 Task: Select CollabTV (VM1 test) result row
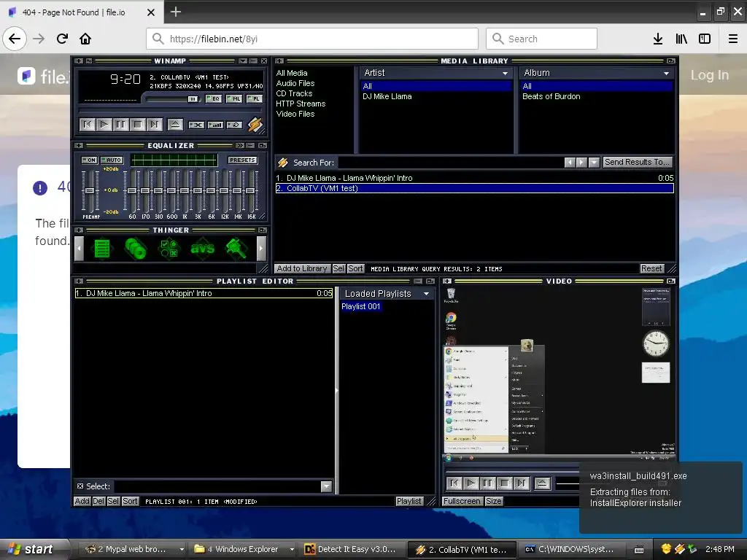tap(474, 188)
